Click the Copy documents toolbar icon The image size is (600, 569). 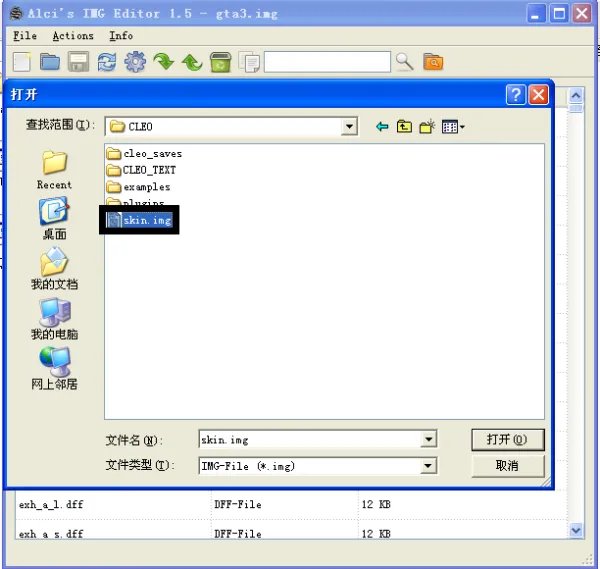[x=249, y=62]
